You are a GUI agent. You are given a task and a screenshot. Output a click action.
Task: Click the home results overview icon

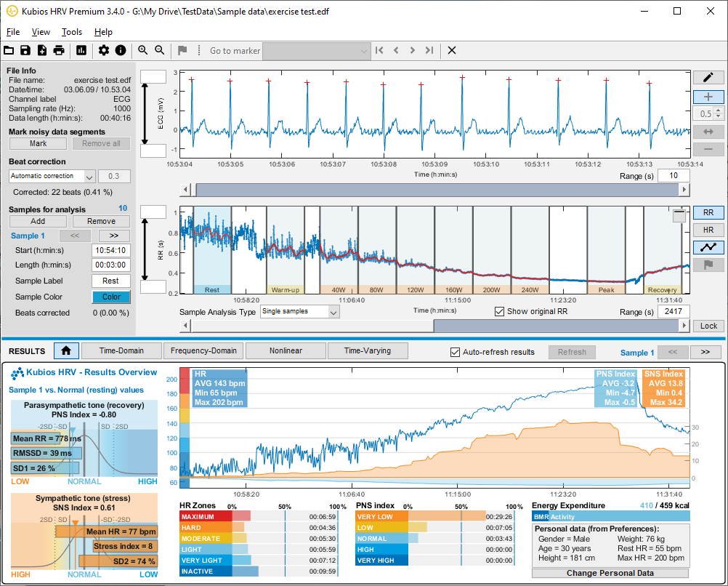coord(66,351)
